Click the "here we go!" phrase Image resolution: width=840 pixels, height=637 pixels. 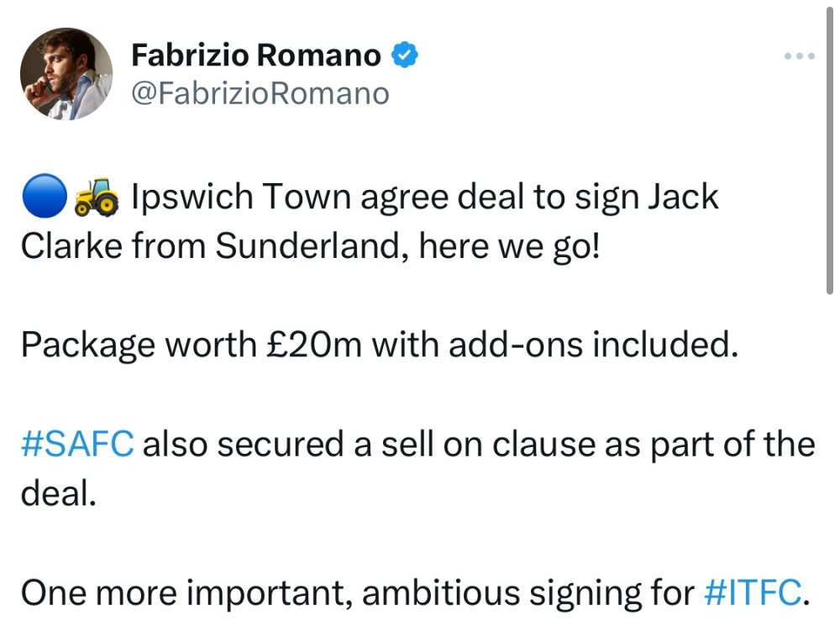point(513,246)
